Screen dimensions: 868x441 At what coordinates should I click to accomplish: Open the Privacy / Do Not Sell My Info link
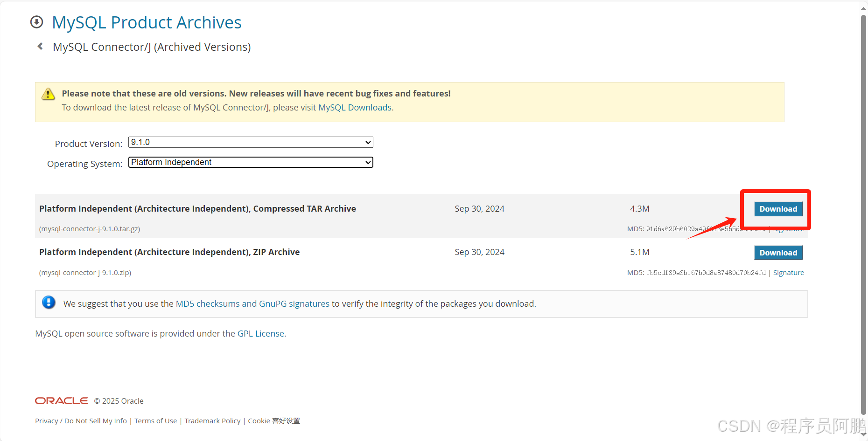click(x=81, y=421)
